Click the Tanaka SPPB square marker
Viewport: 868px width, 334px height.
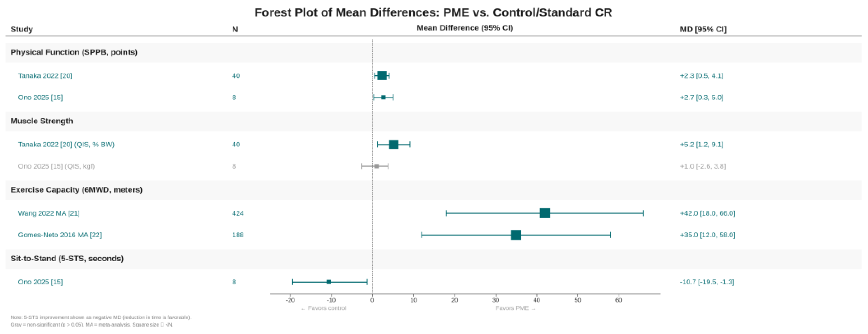click(x=382, y=76)
